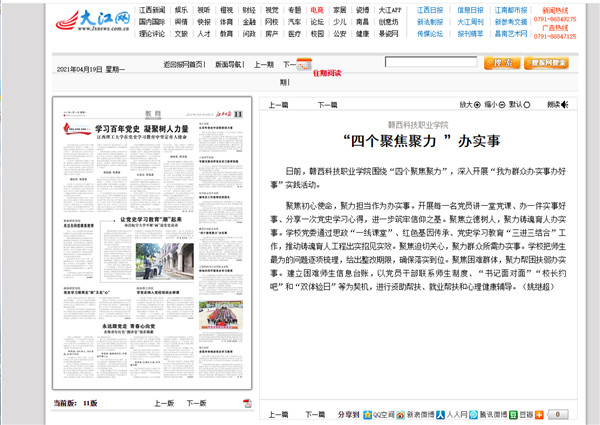Share the article to 腾讯微博
This screenshot has width=600, height=425.
[x=488, y=414]
